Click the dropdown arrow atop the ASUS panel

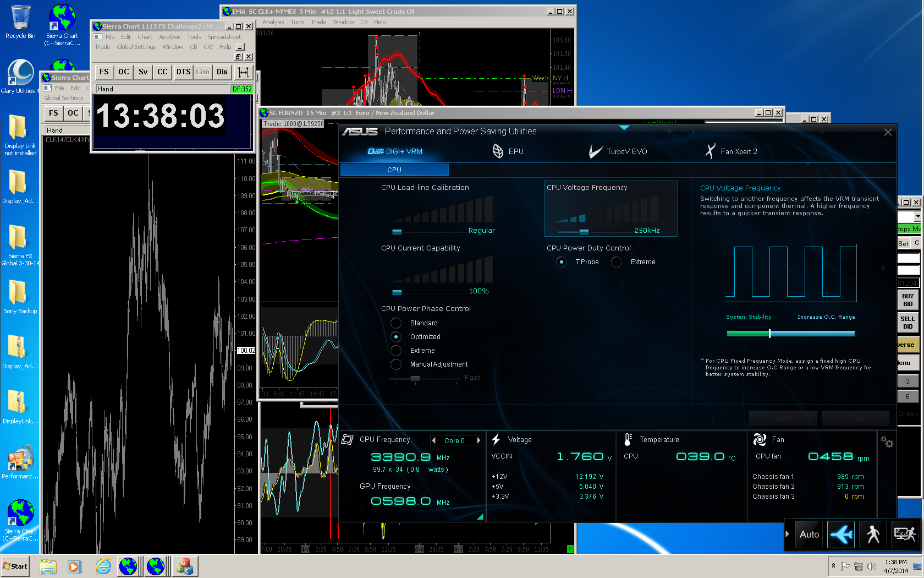pos(624,128)
